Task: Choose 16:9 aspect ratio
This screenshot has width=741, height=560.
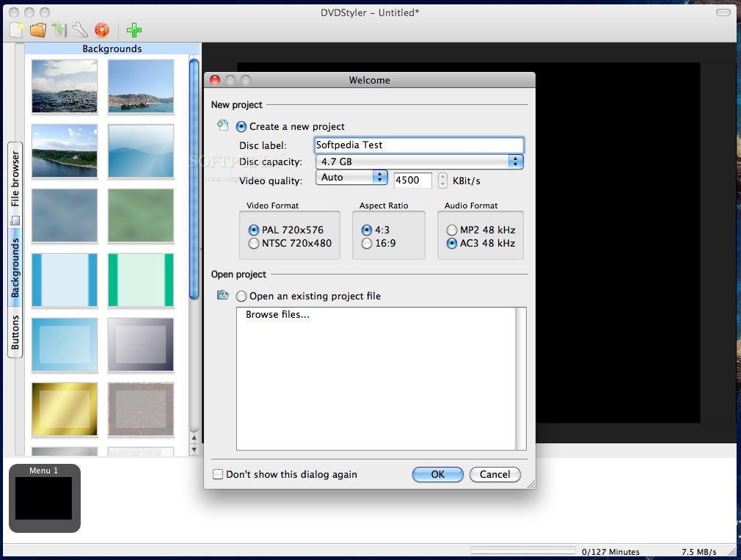Action: click(x=367, y=244)
